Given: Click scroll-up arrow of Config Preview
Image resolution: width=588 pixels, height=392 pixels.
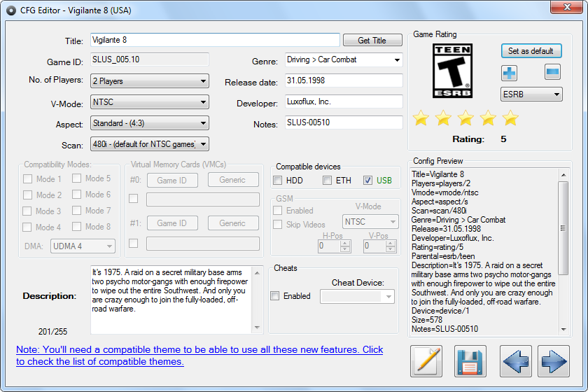Looking at the screenshot, I should coord(563,175).
